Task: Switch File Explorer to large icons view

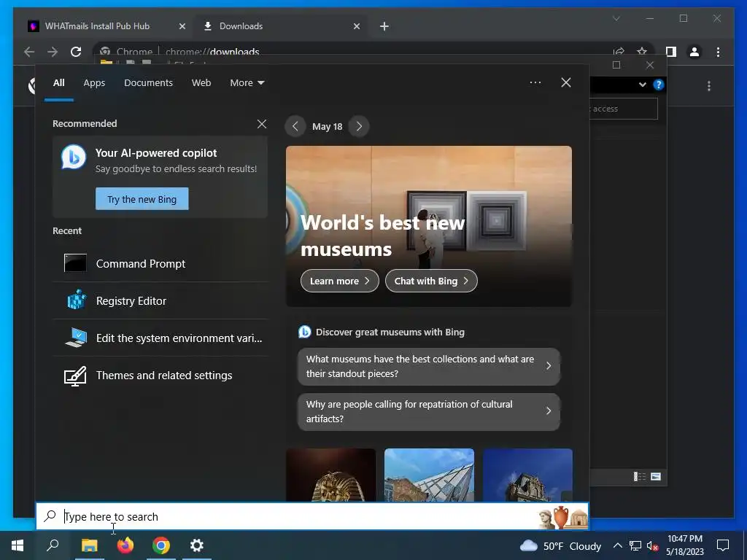Action: (656, 476)
